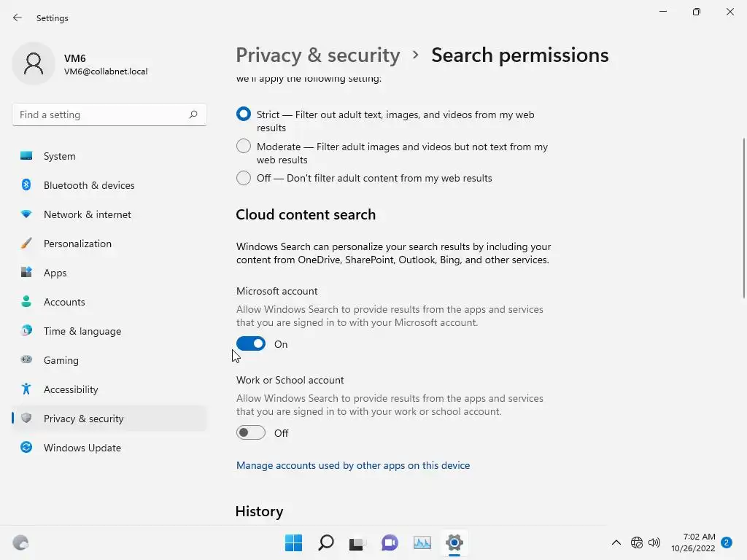Turn off Microsoft account search toggle
This screenshot has height=560, width=747.
click(x=251, y=343)
